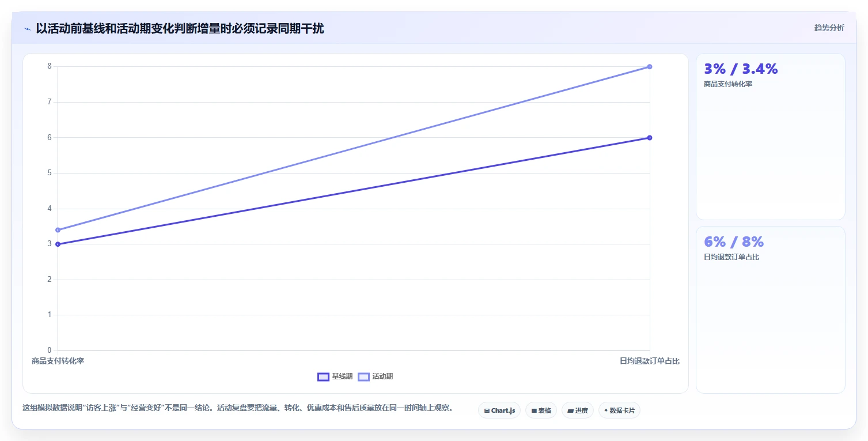Click the y-axis tick label 8
The image size is (868, 441).
click(x=50, y=66)
